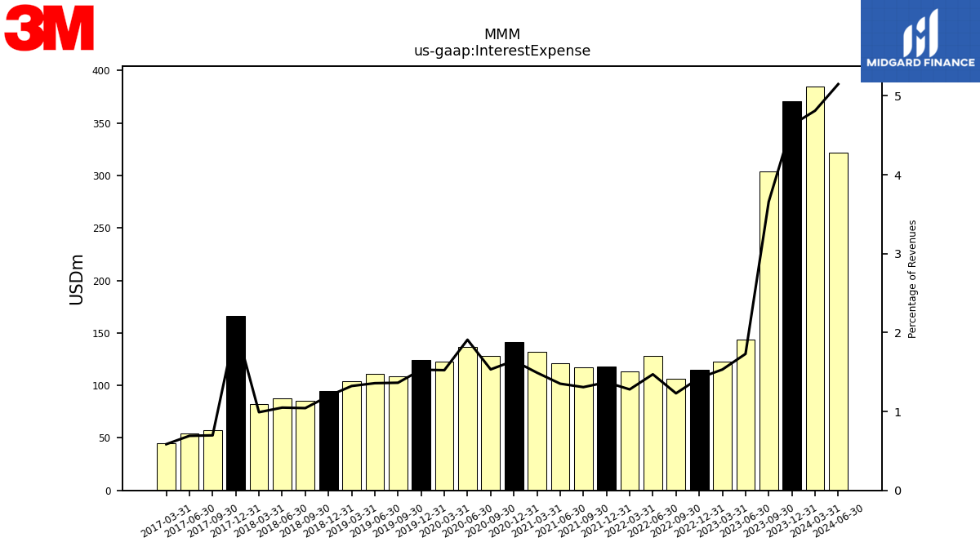Click the 2022-03-31 date label
This screenshot has height=551, width=980.
point(630,521)
